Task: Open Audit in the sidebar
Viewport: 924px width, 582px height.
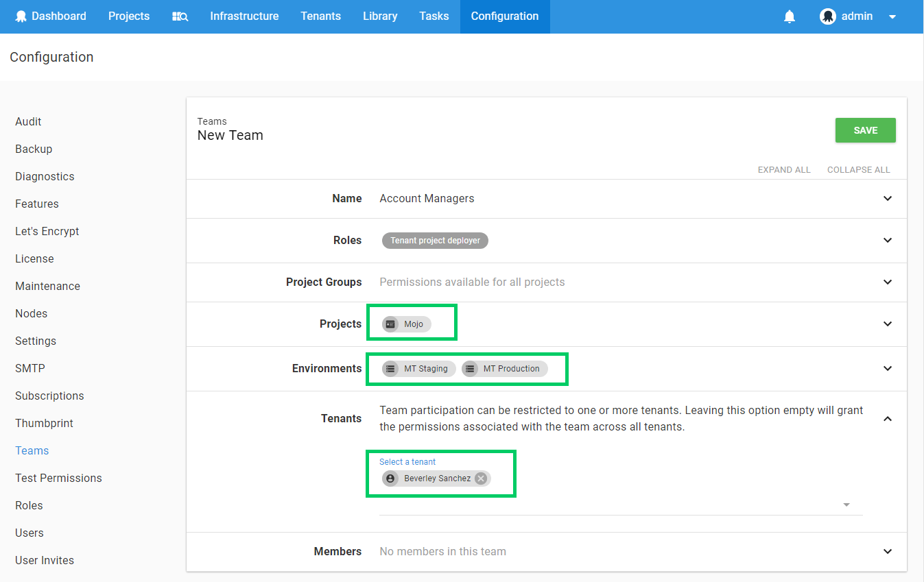Action: point(28,122)
